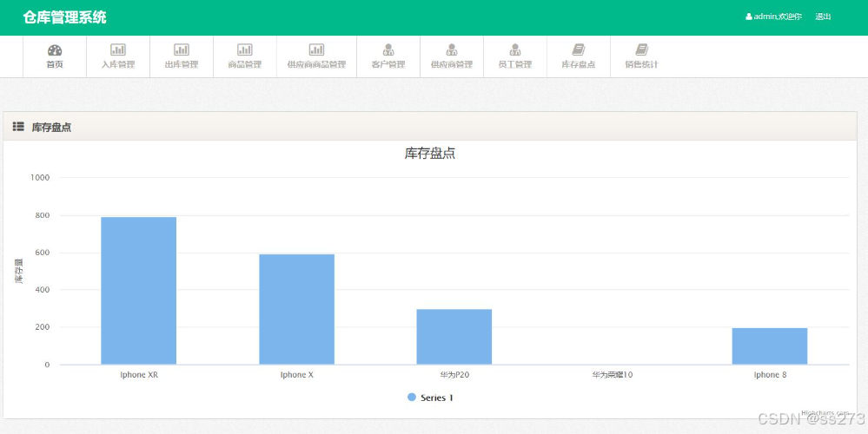Click the person icon above 员工管理
The height and width of the screenshot is (434, 868).
coord(515,49)
